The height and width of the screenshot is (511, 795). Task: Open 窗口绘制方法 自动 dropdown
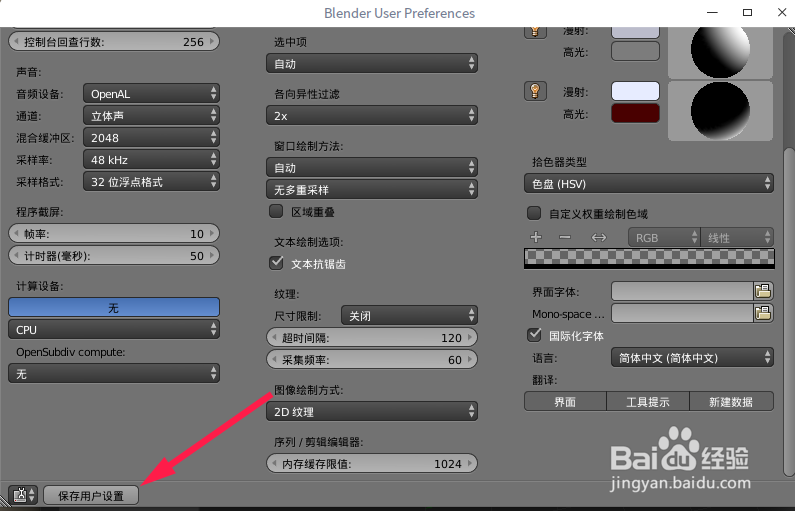pyautogui.click(x=372, y=167)
